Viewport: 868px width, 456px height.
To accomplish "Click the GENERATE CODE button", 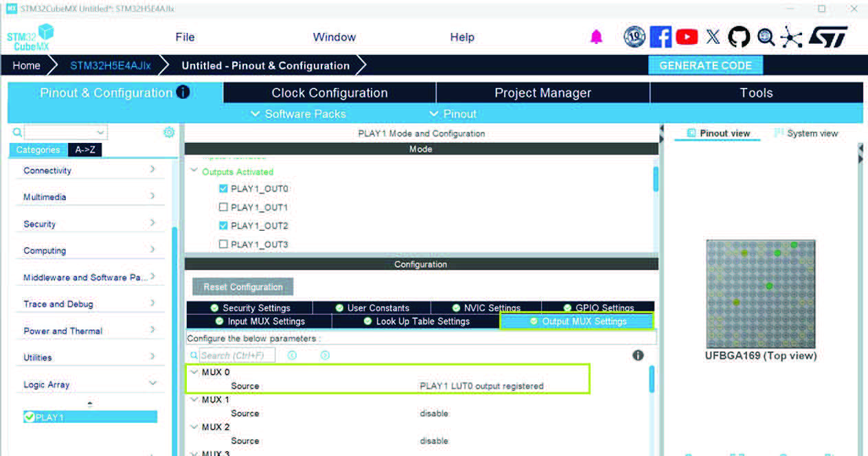I will (705, 66).
